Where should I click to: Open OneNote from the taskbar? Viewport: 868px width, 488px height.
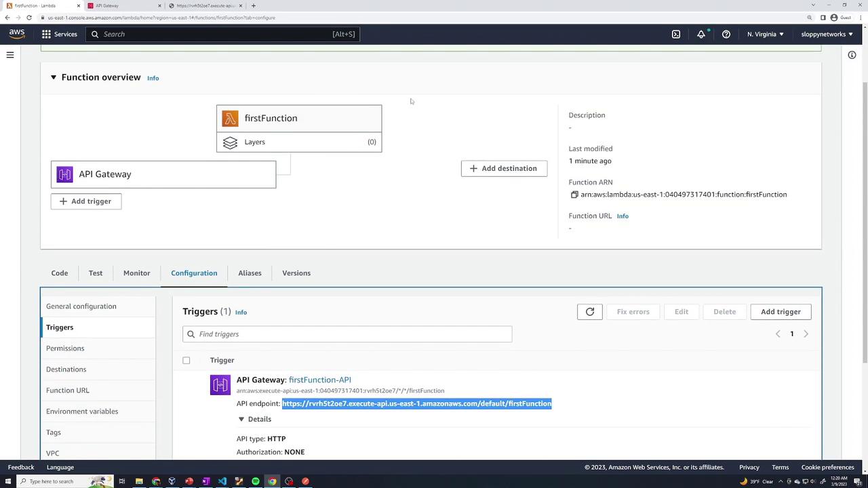click(205, 481)
